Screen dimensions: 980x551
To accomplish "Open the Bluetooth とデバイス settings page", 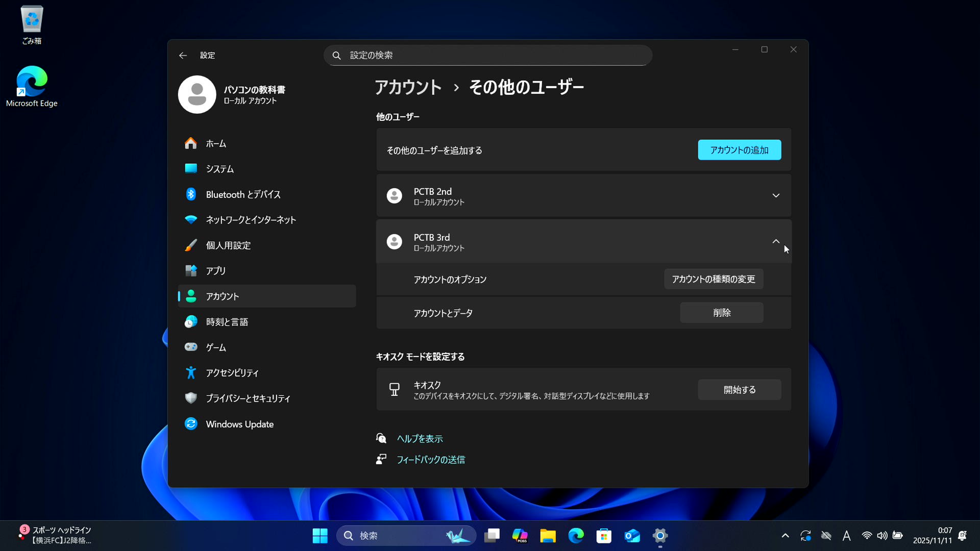I will pos(243,194).
